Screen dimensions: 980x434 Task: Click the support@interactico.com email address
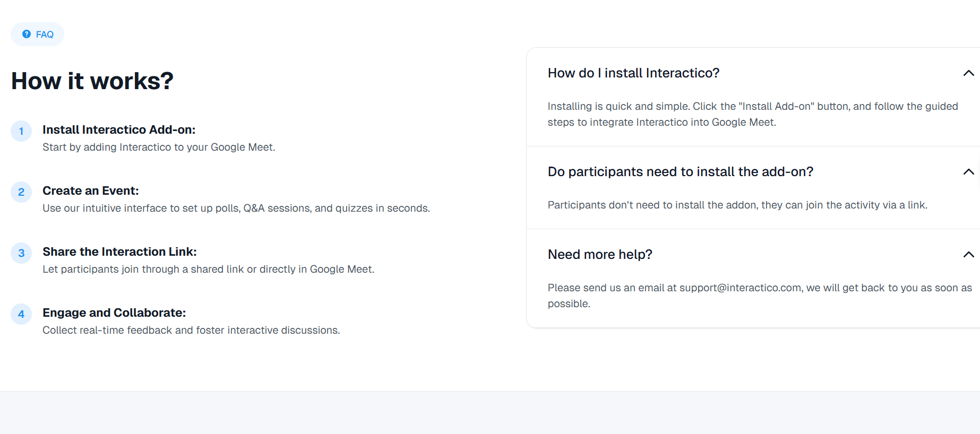click(740, 288)
